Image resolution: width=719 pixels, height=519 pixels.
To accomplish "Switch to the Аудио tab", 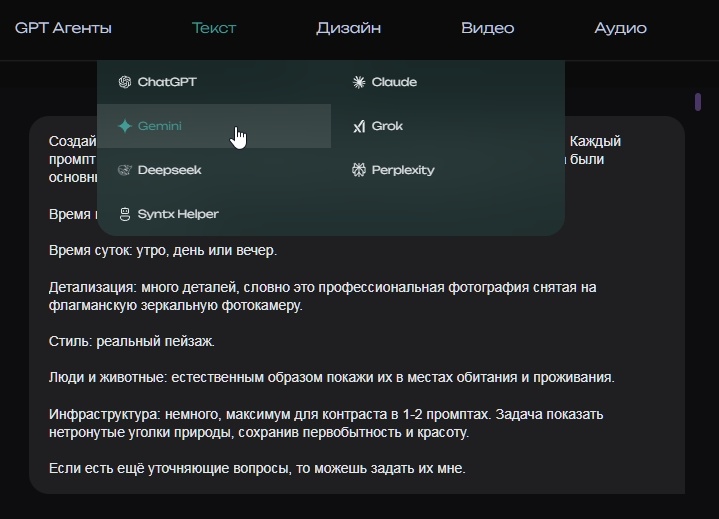I will coord(620,28).
